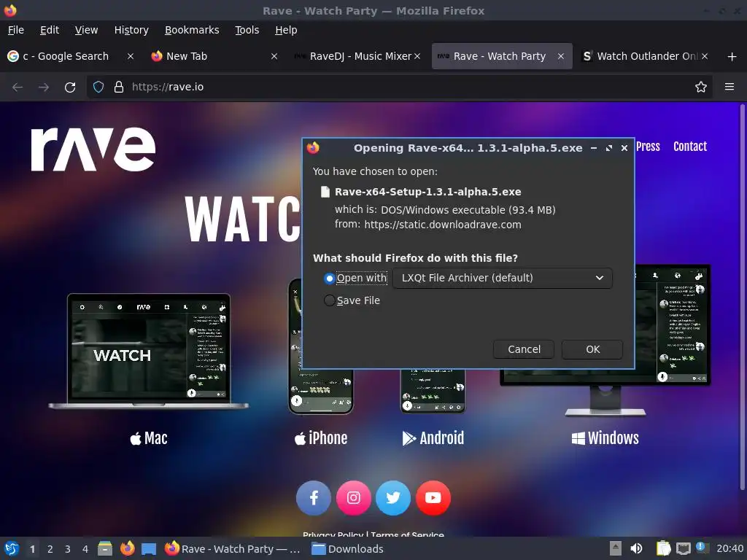Click the removable media eject tray icon
The width and height of the screenshot is (747, 560).
615,549
